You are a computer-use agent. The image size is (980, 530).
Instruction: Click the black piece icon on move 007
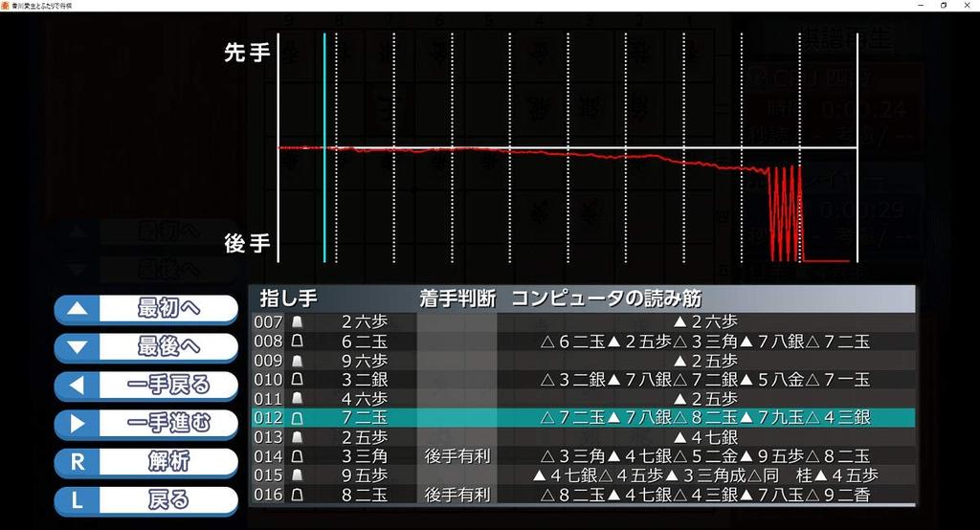click(297, 322)
